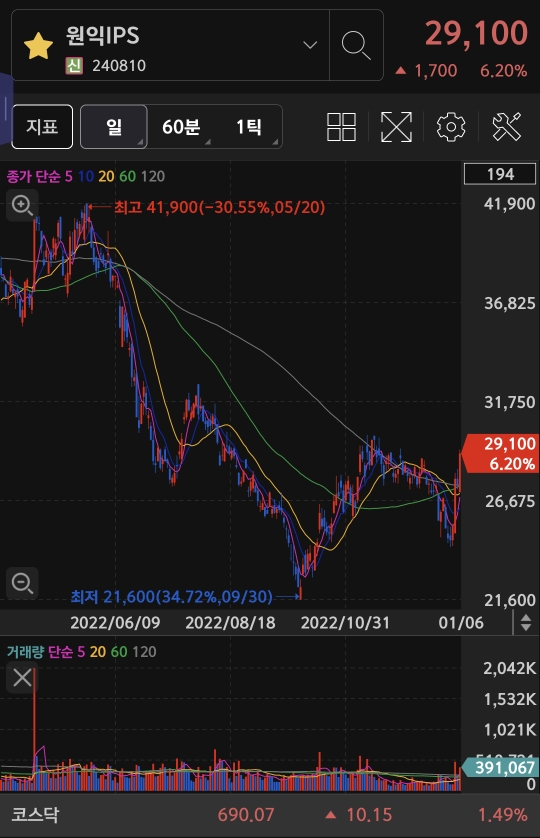Click the 2022/10/31 date label
Screen dimensions: 540x838
click(x=345, y=623)
